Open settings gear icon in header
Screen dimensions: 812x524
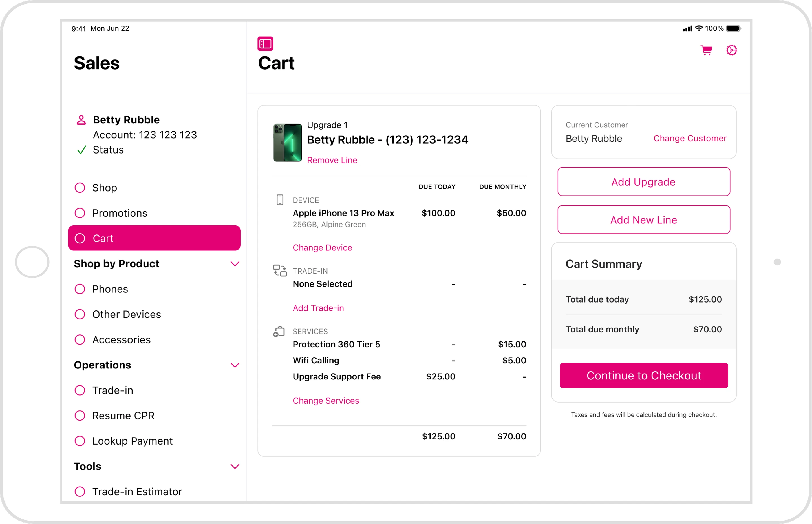pyautogui.click(x=731, y=50)
